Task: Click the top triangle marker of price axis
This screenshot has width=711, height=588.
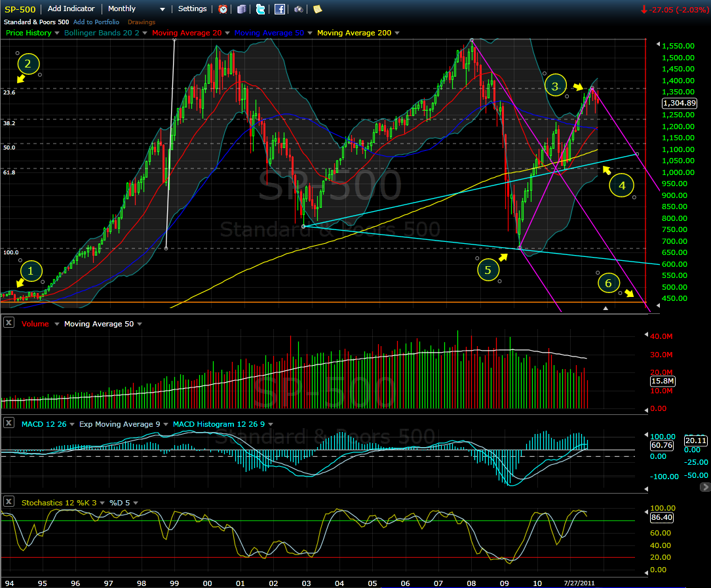Action: (659, 44)
